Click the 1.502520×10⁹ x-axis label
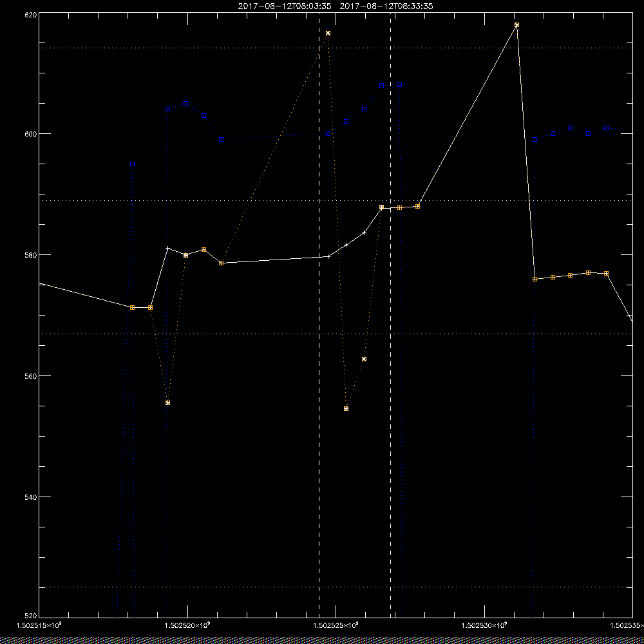The height and width of the screenshot is (644, 644). [x=187, y=625]
